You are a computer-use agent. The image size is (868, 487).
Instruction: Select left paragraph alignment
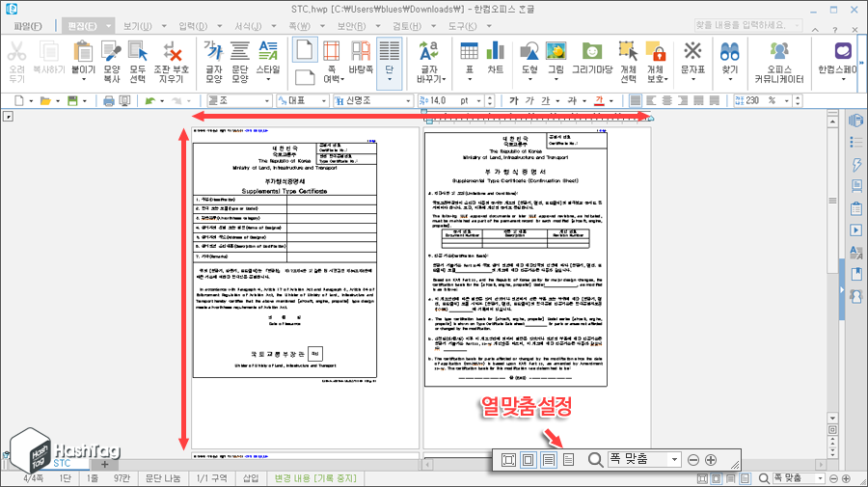[652, 100]
